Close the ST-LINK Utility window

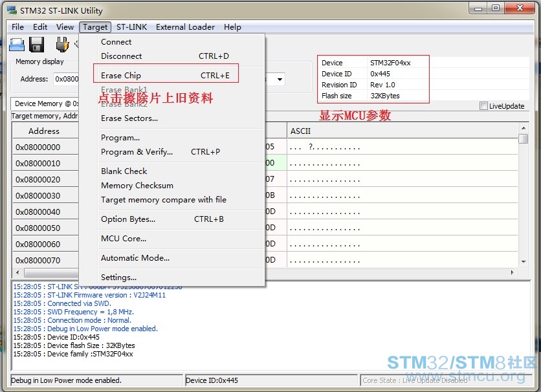coord(520,8)
